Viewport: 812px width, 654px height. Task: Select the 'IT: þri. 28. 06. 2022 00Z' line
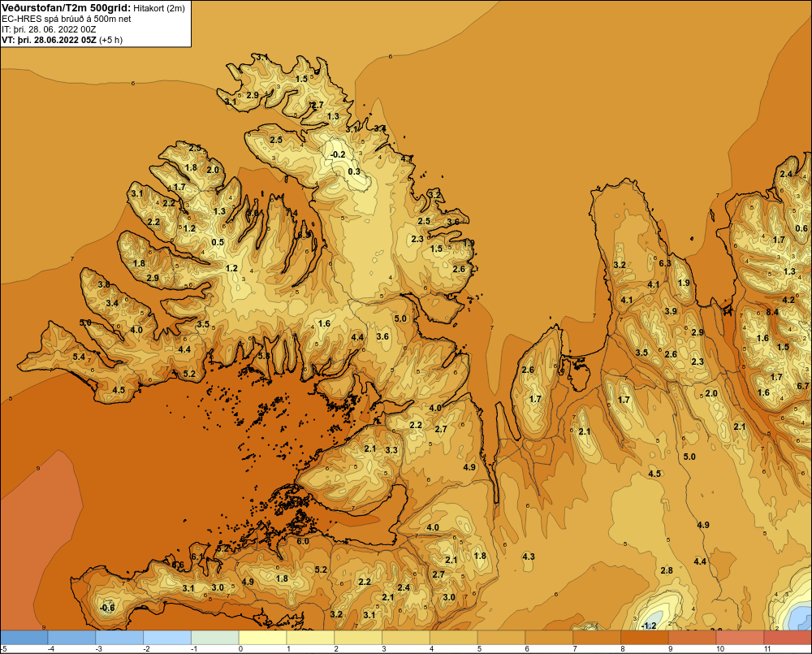(49, 29)
